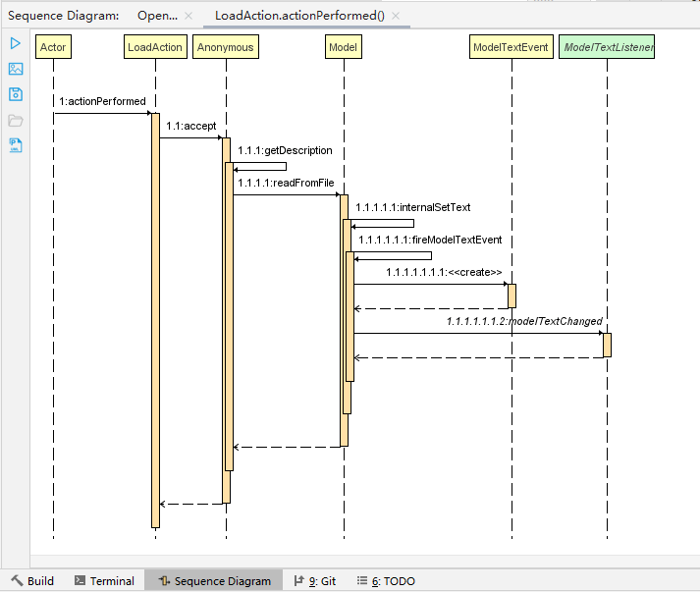This screenshot has height=592, width=700.
Task: Close the LoadAction.actionPerformed() tab
Action: (x=396, y=16)
